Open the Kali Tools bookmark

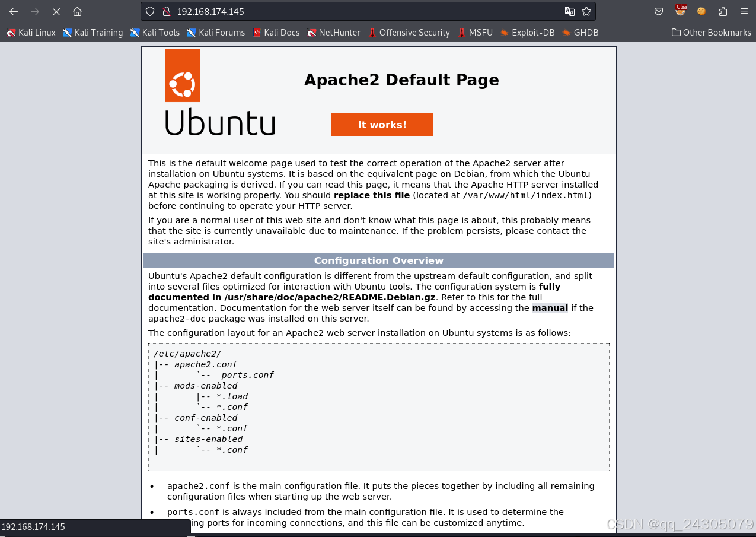155,33
